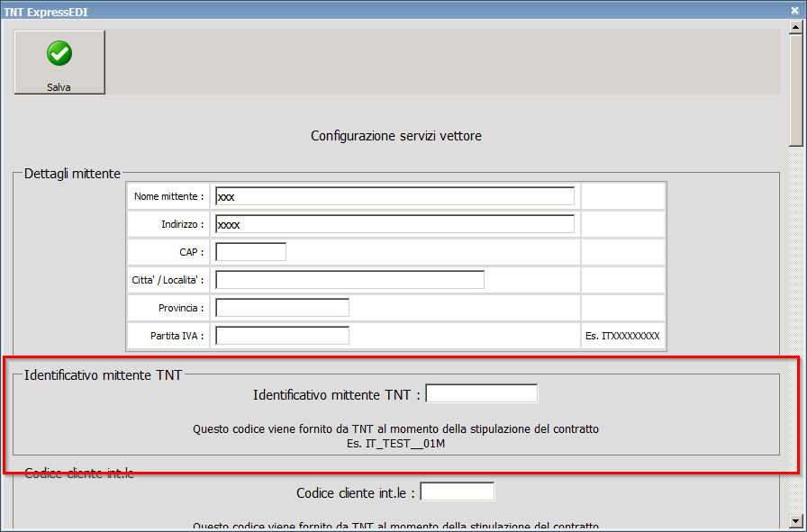Click the scrollbar down arrow
This screenshot has width=807, height=532.
[x=796, y=520]
